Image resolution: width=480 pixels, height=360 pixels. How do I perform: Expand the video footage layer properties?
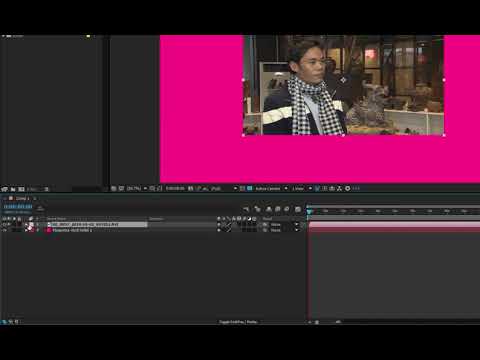tap(26, 225)
